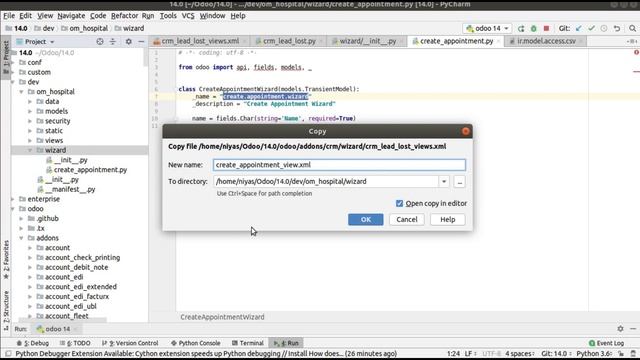Open the TODO tool window
The height and width of the screenshot is (360, 640).
point(75,343)
